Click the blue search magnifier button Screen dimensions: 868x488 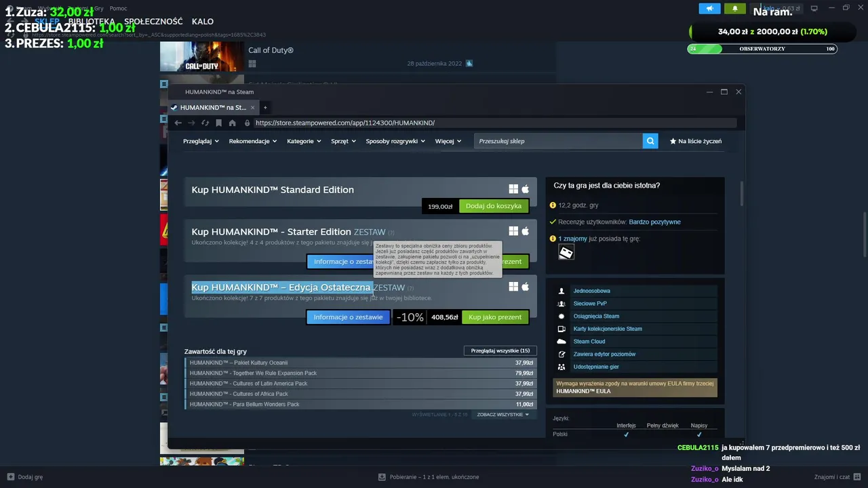pyautogui.click(x=650, y=141)
